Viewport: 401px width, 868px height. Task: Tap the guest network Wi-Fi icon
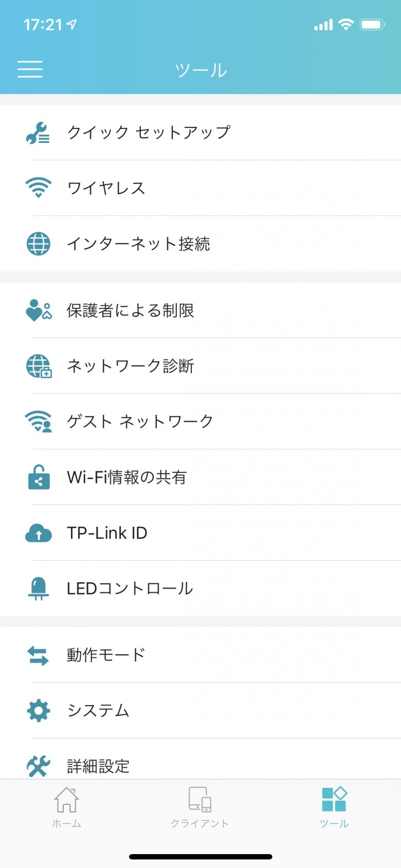[39, 421]
